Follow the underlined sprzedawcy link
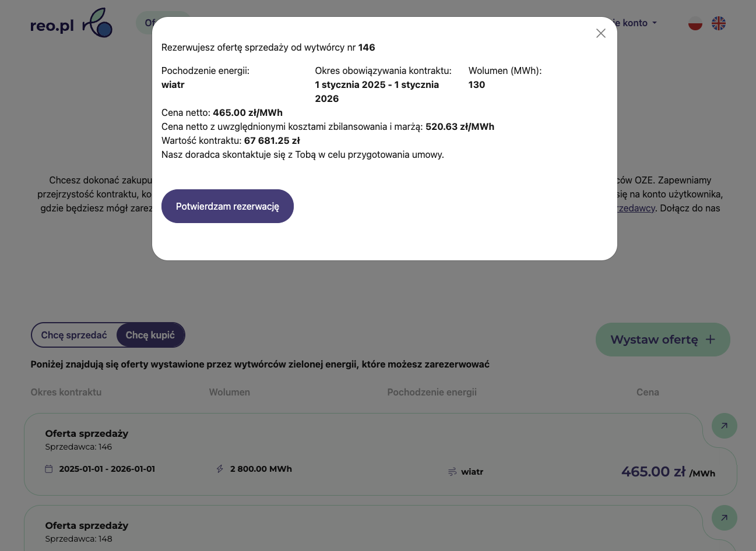 (x=637, y=209)
